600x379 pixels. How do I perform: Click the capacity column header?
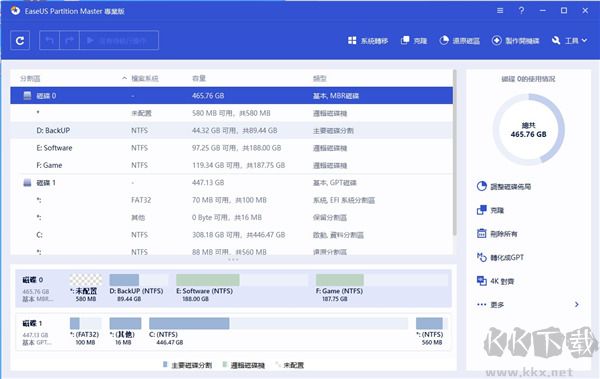pos(199,78)
